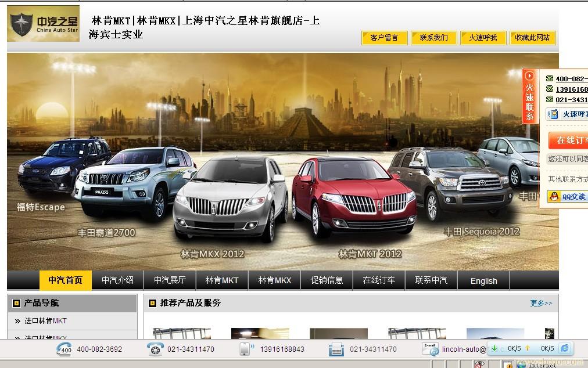
Task: Click the second recommended product thumbnail
Action: click(260, 334)
